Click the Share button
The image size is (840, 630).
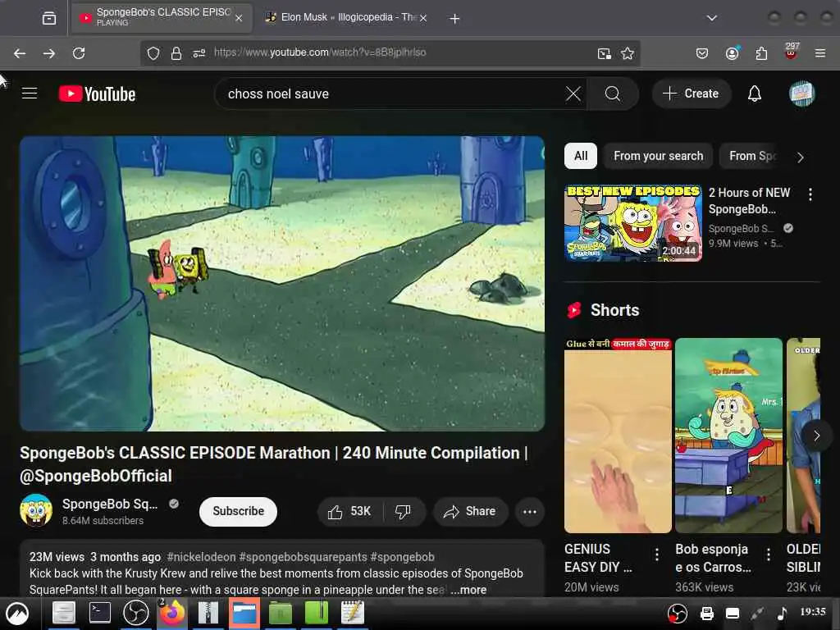tap(470, 512)
